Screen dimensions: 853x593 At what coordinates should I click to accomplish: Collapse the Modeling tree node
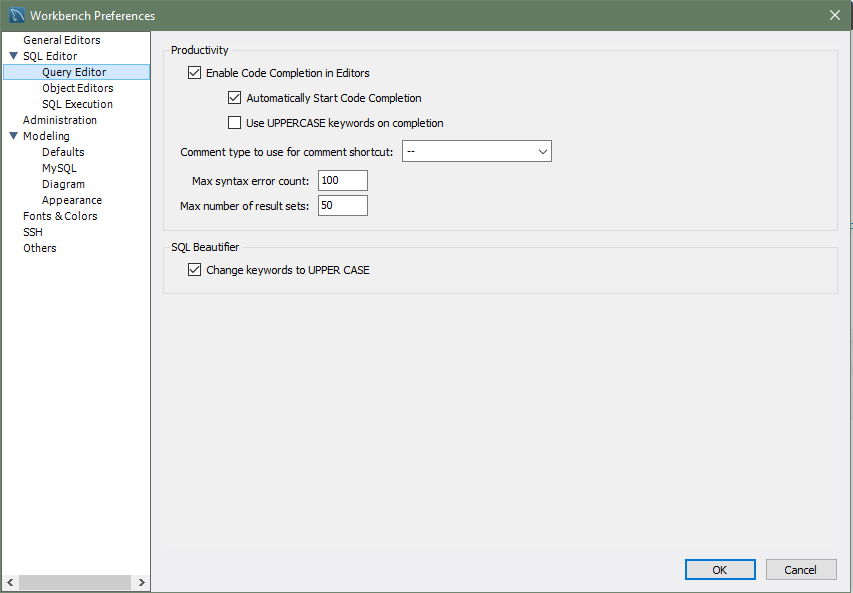pos(13,136)
